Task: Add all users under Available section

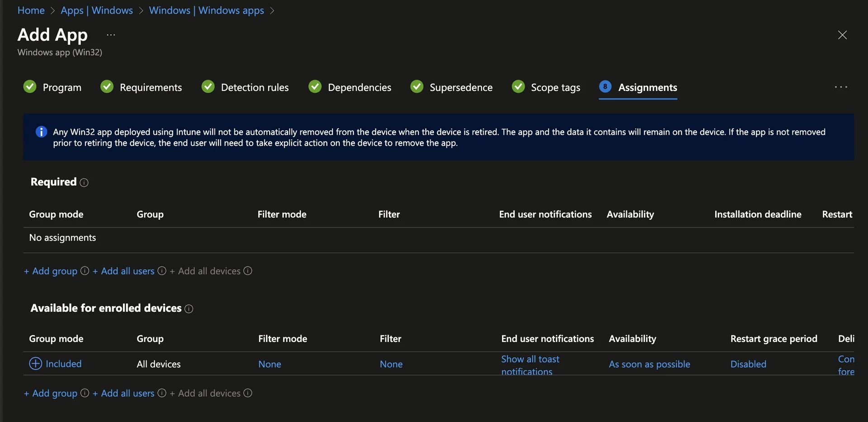Action: click(123, 393)
